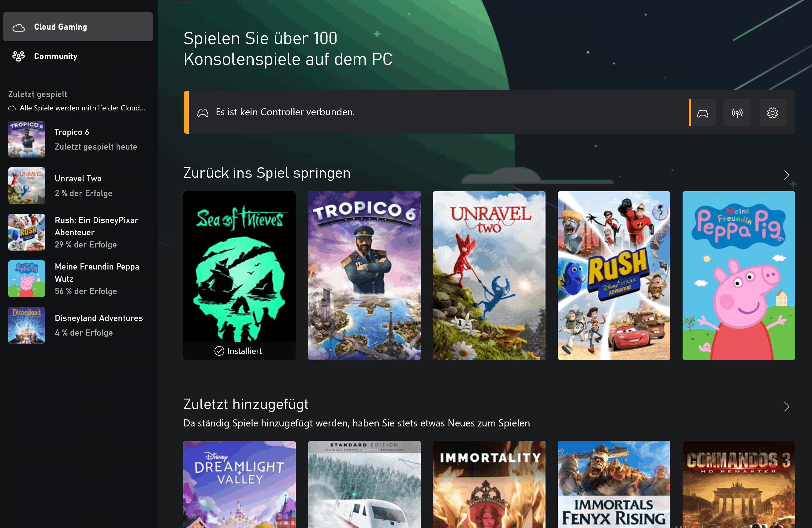Viewport: 812px width, 528px height.
Task: Click the right arrow next to Zurück ins Spiel
Action: pyautogui.click(x=786, y=174)
